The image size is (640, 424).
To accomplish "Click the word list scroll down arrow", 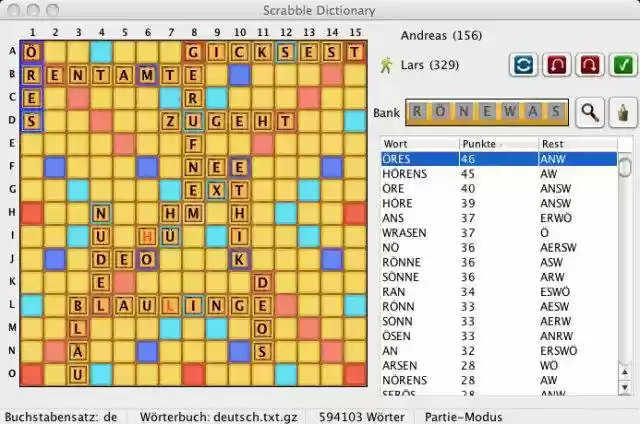I will tap(624, 387).
